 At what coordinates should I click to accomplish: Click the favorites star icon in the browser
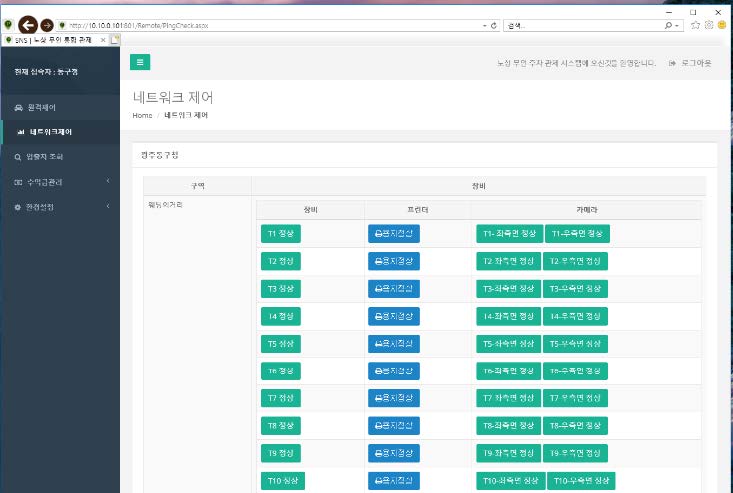click(695, 24)
